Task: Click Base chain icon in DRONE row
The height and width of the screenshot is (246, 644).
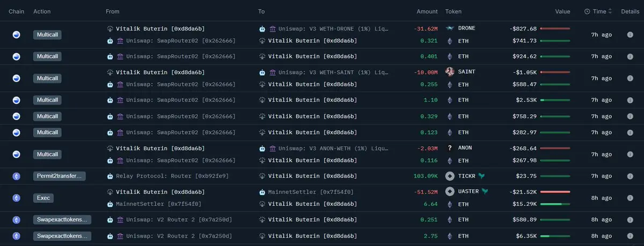Action: [16, 35]
